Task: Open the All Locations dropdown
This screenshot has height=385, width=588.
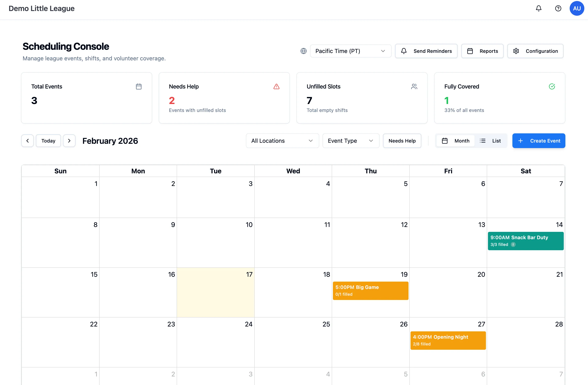Action: coord(282,141)
